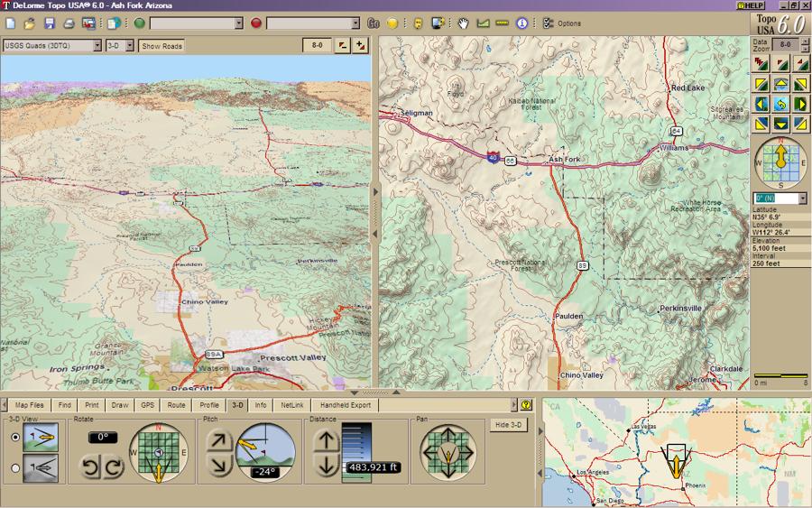The width and height of the screenshot is (812, 508).
Task: Click the Save file toolbar icon
Action: click(x=49, y=23)
